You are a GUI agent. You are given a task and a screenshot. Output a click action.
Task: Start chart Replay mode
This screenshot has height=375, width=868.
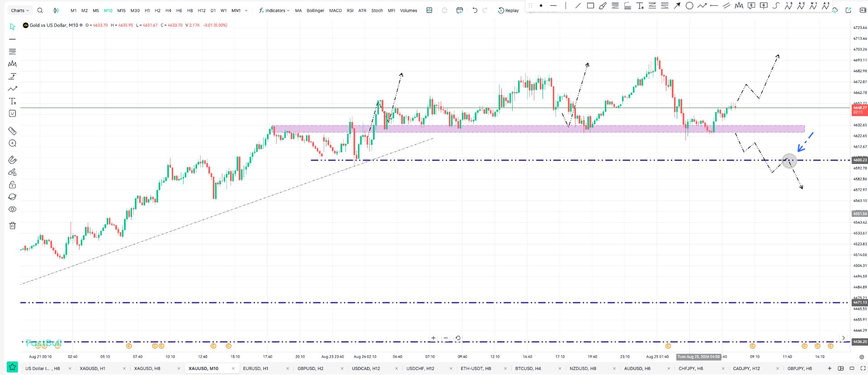pyautogui.click(x=509, y=10)
